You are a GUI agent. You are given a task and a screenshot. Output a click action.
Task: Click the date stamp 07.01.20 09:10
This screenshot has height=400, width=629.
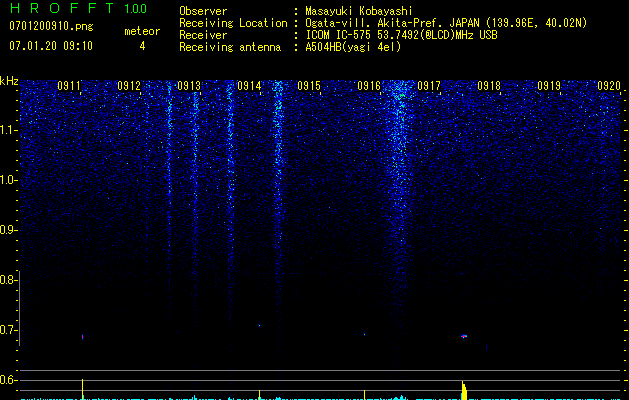pos(51,46)
